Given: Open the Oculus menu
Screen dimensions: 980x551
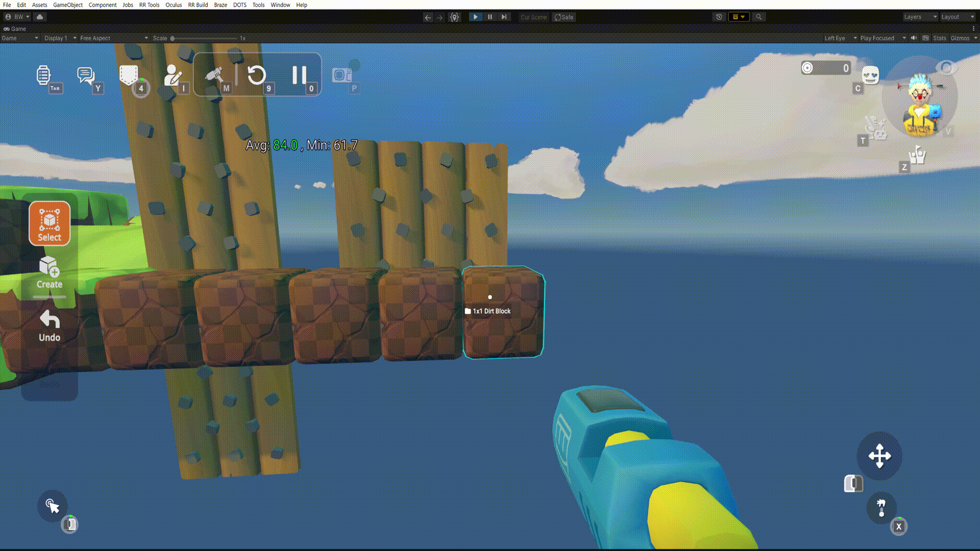Looking at the screenshot, I should click(x=174, y=5).
